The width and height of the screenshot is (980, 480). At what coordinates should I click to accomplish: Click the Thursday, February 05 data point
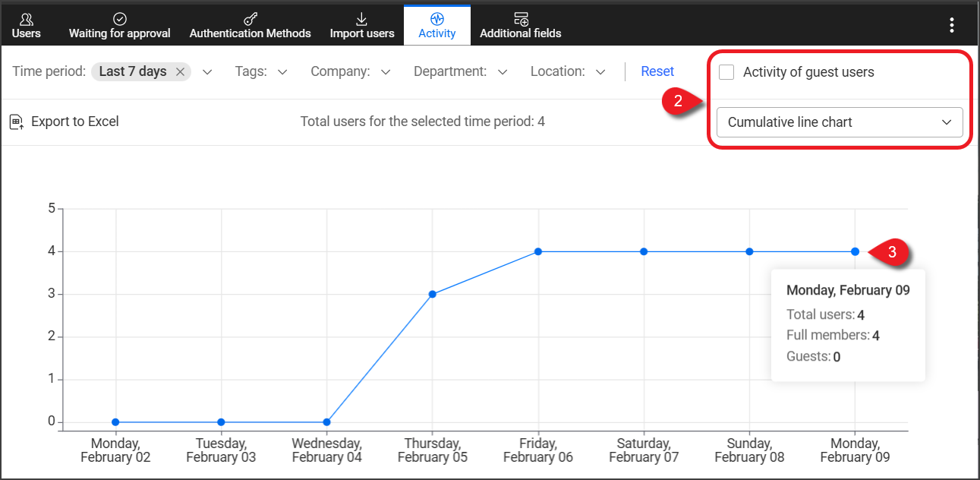(432, 294)
